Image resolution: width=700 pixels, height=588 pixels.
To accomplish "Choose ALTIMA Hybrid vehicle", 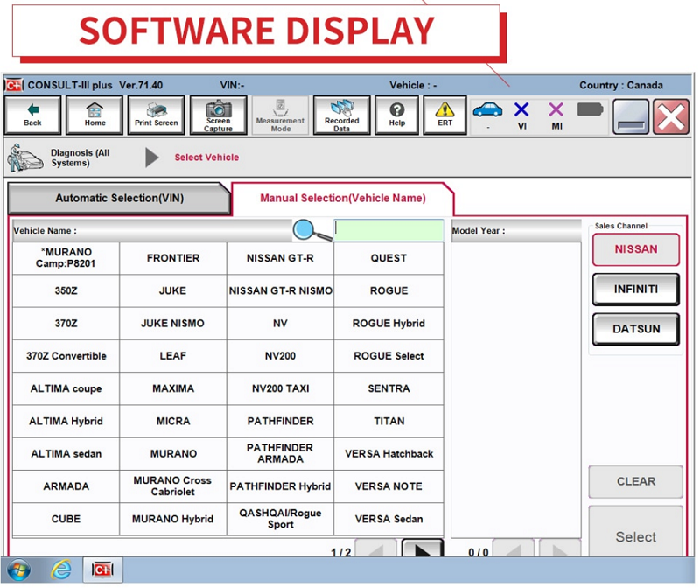I will pos(66,421).
